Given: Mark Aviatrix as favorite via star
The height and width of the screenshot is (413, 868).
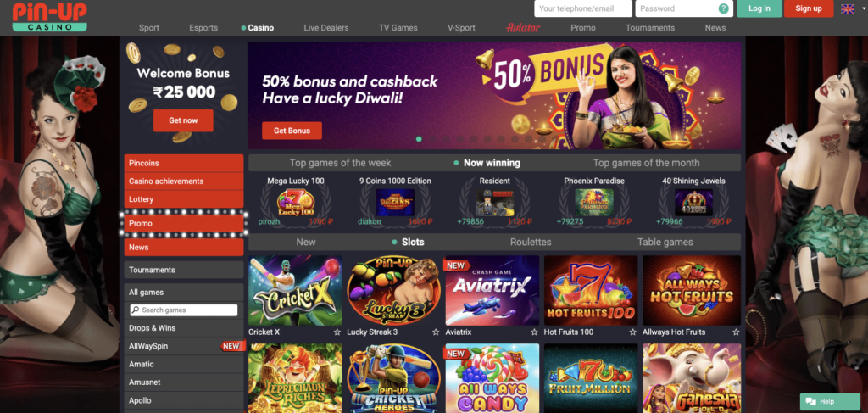Looking at the screenshot, I should tap(534, 332).
